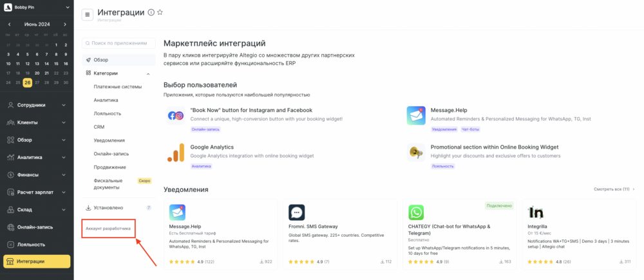Go to previous month in calendar

coord(10,24)
